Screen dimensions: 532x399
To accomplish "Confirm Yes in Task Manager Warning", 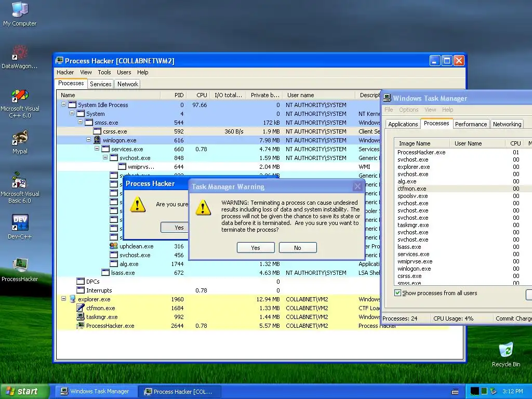I will [x=256, y=248].
